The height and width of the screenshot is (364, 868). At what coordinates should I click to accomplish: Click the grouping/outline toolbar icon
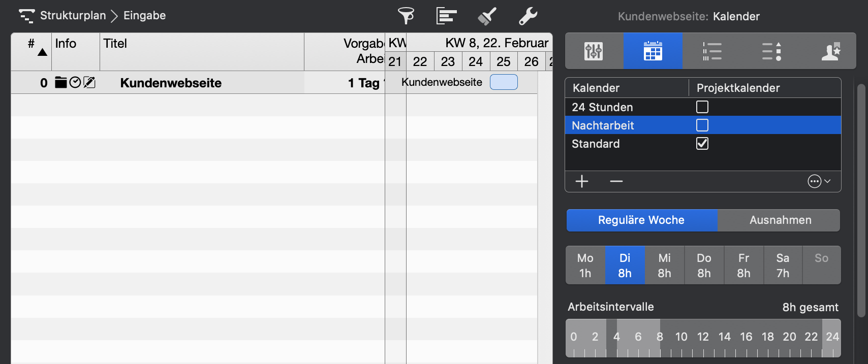coord(446,16)
